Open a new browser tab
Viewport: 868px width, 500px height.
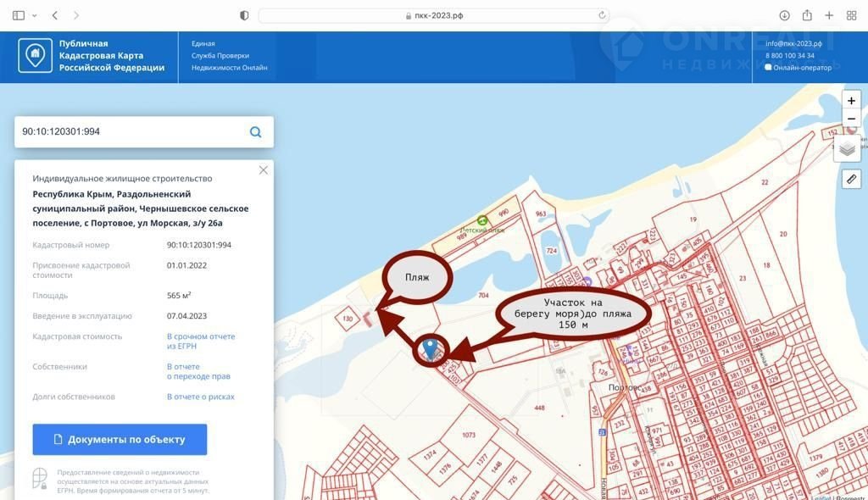(829, 15)
